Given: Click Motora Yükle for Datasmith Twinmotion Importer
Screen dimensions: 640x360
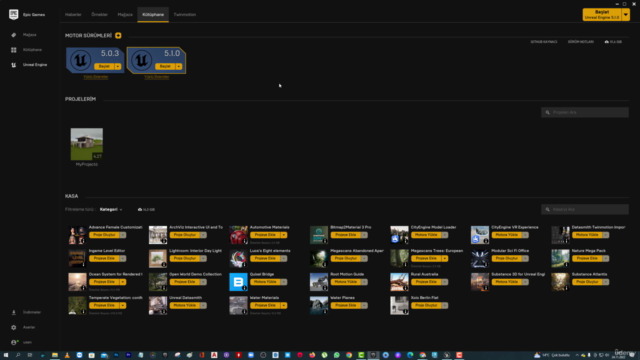Looking at the screenshot, I should (587, 235).
